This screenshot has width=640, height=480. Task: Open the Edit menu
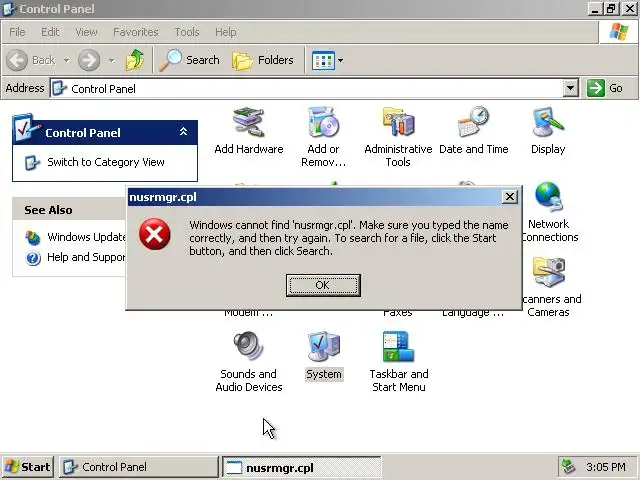coord(50,32)
